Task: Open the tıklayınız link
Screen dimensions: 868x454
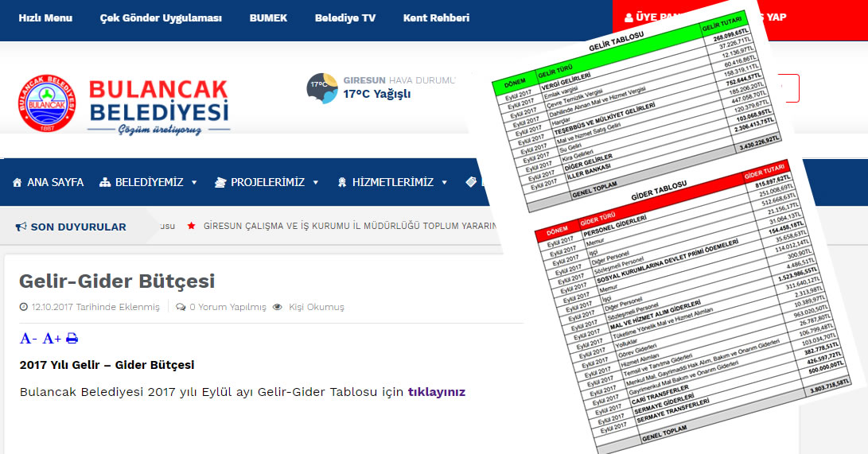Action: click(x=436, y=392)
